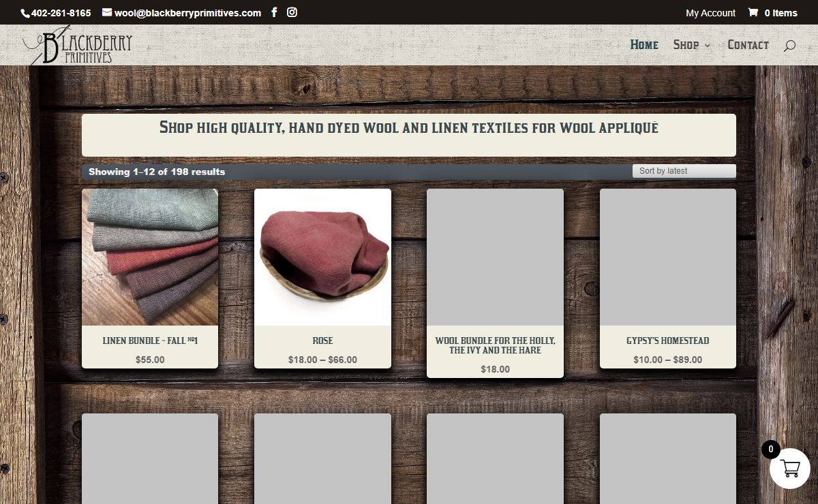Open the search magnifier icon
818x504 pixels.
click(789, 46)
